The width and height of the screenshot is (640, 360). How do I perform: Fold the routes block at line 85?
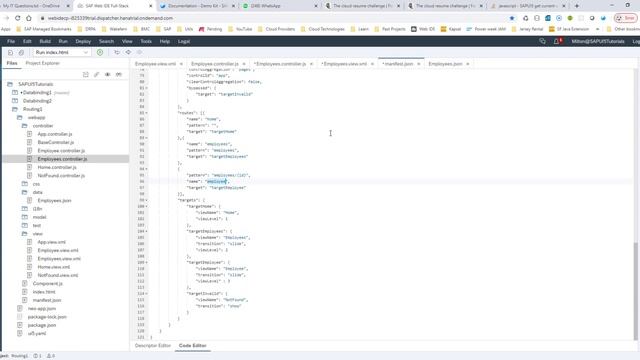147,113
